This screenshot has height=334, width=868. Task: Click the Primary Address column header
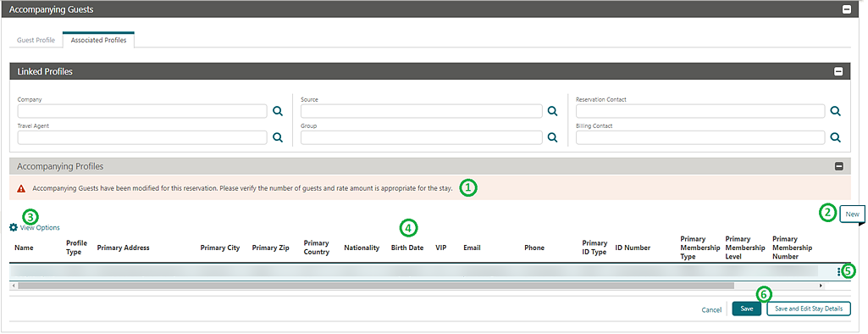coord(123,248)
